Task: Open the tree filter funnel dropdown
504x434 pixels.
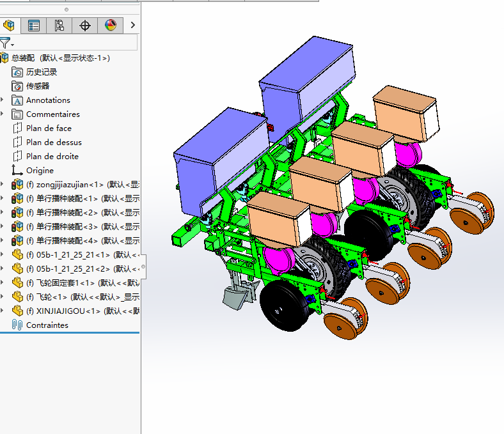Action: click(7, 43)
